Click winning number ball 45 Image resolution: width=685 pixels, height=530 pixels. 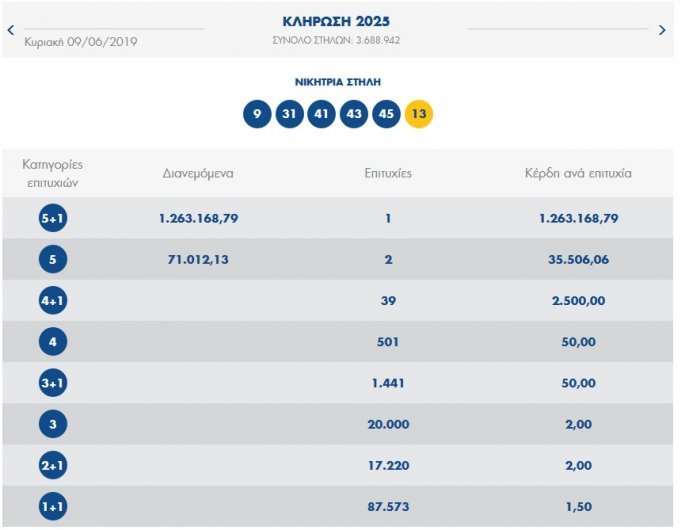[386, 114]
